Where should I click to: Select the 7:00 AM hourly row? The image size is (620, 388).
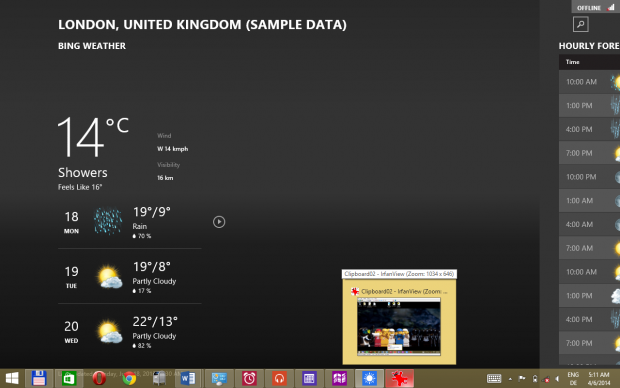click(589, 248)
